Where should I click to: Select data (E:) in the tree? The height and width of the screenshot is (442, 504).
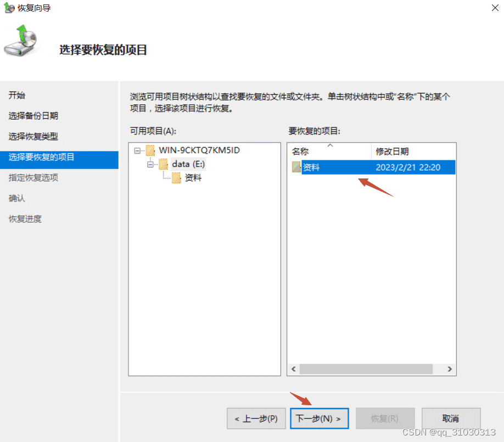pos(188,164)
